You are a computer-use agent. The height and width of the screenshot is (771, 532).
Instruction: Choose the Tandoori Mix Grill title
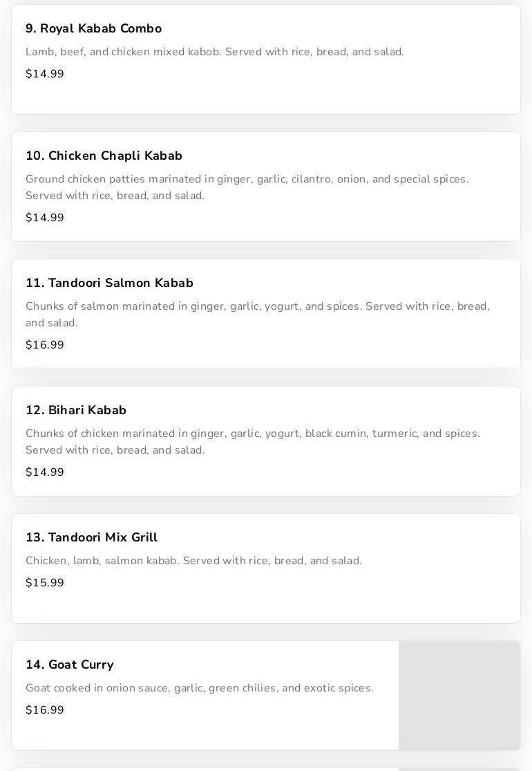click(x=91, y=537)
